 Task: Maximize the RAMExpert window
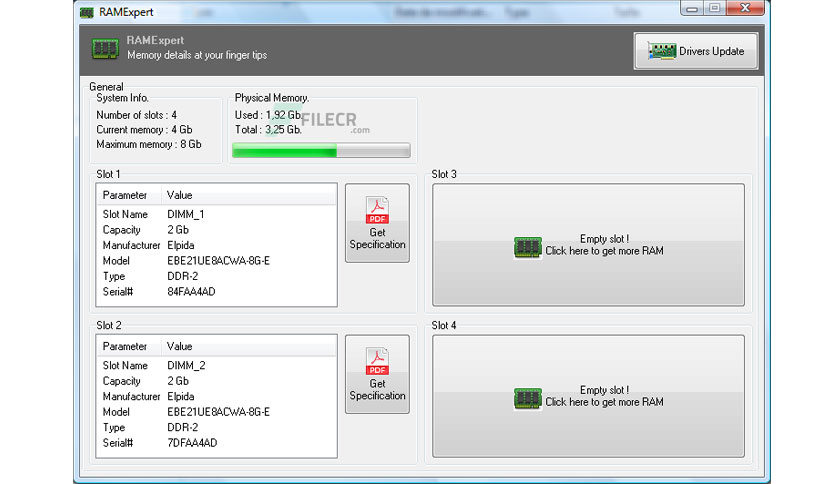point(714,8)
